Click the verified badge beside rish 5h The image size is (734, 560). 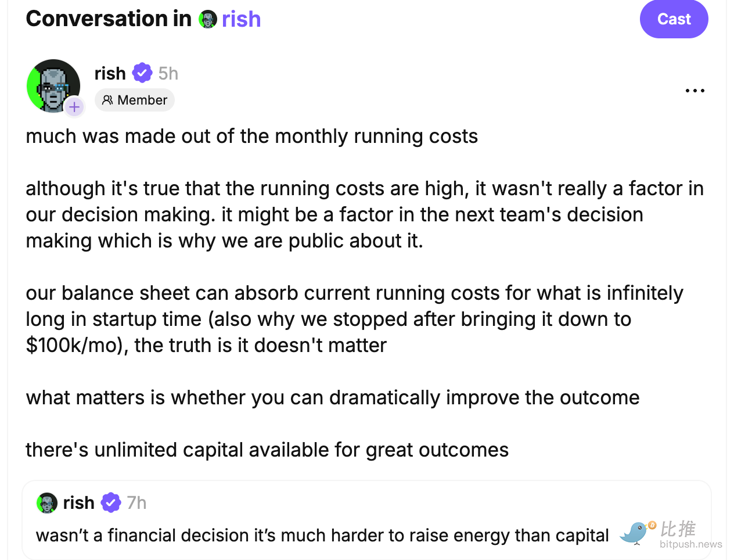[x=142, y=73]
